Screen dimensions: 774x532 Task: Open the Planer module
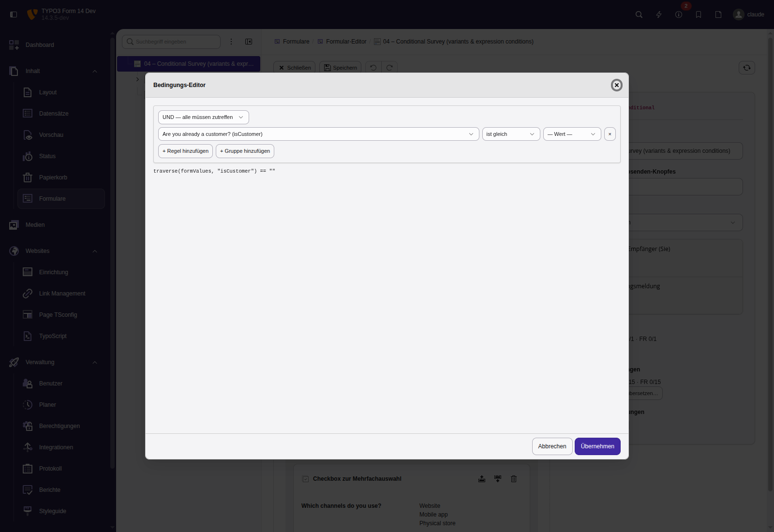(x=61, y=405)
